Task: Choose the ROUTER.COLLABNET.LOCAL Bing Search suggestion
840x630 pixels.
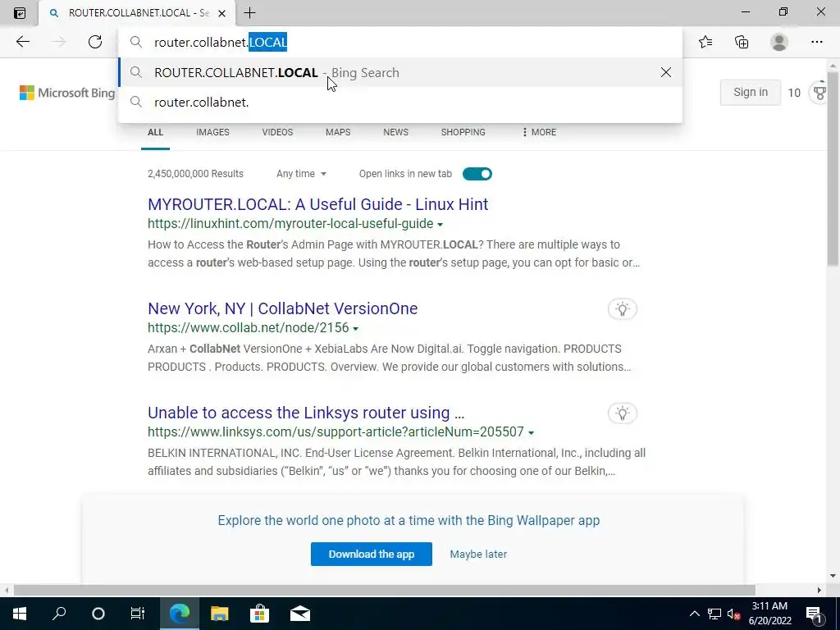Action: (x=400, y=72)
